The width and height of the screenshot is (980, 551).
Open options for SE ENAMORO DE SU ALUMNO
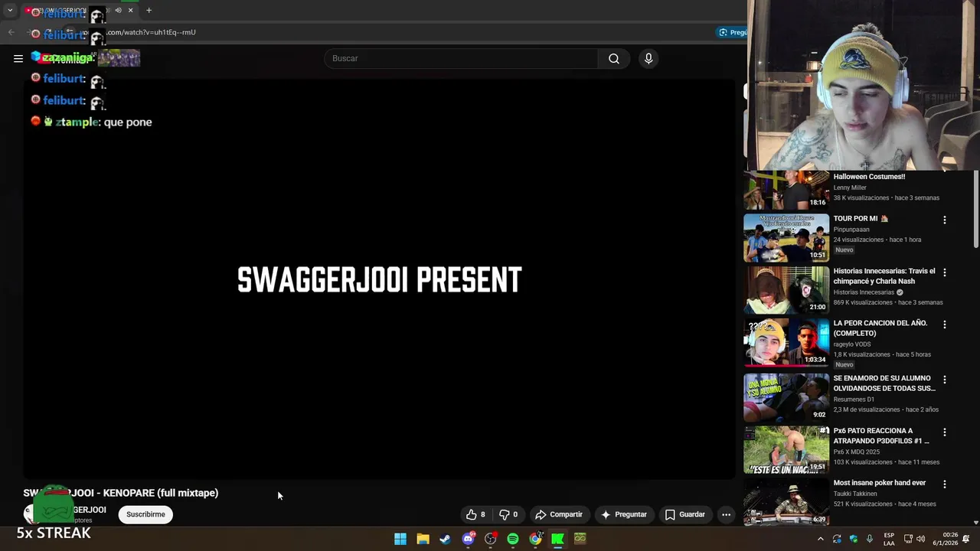point(944,380)
